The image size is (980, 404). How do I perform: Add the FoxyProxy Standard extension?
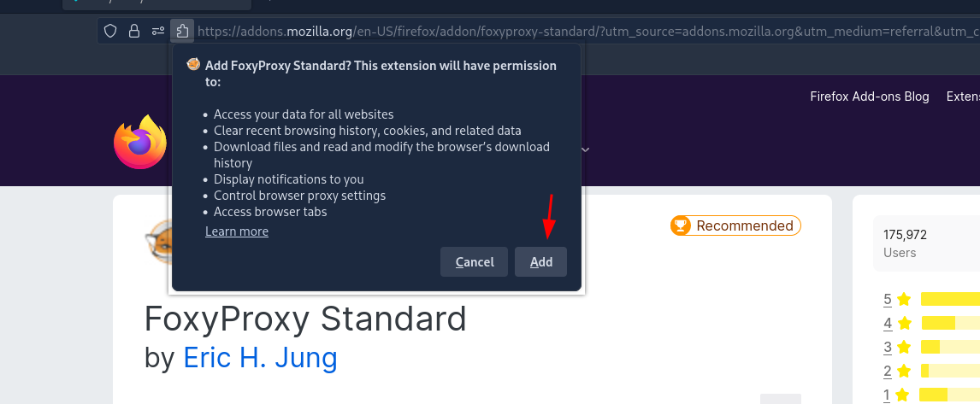pyautogui.click(x=540, y=261)
